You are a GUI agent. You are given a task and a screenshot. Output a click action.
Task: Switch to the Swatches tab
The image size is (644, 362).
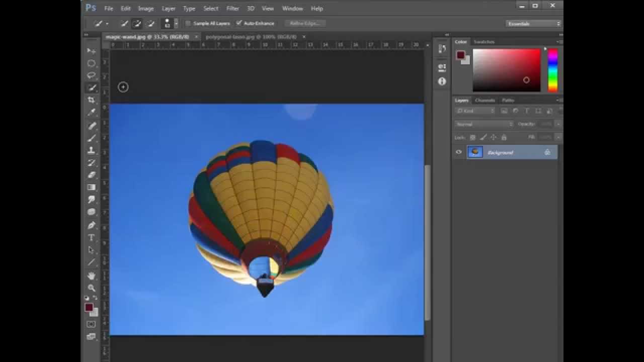point(484,42)
